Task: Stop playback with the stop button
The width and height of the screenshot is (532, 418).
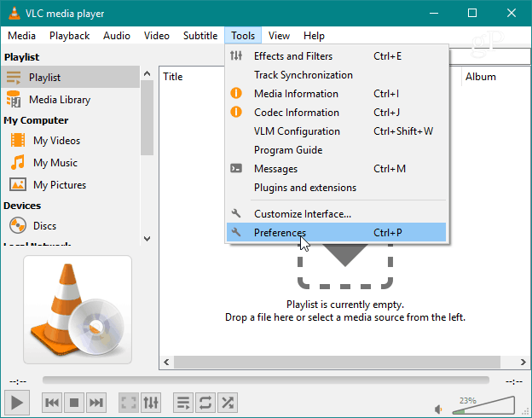Action: 74,403
